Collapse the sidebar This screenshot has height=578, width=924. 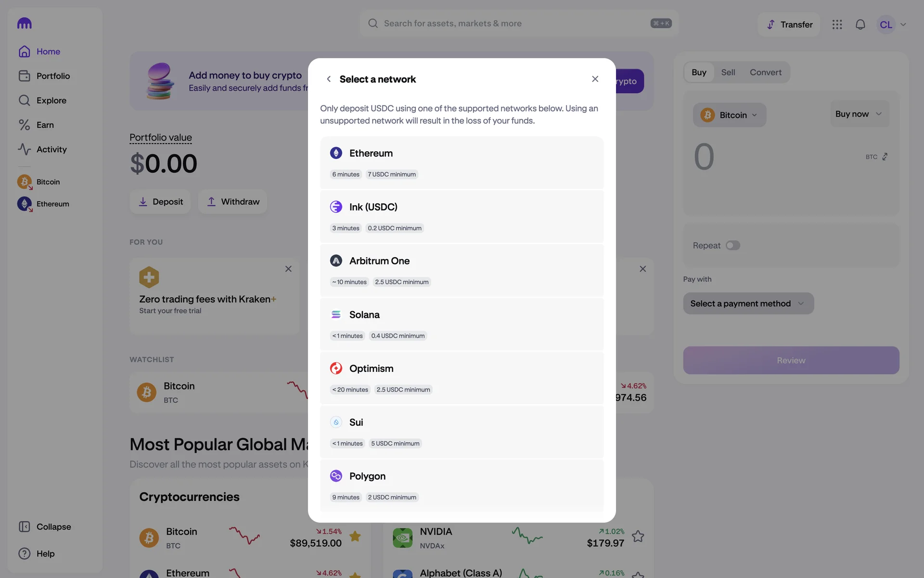coord(45,527)
